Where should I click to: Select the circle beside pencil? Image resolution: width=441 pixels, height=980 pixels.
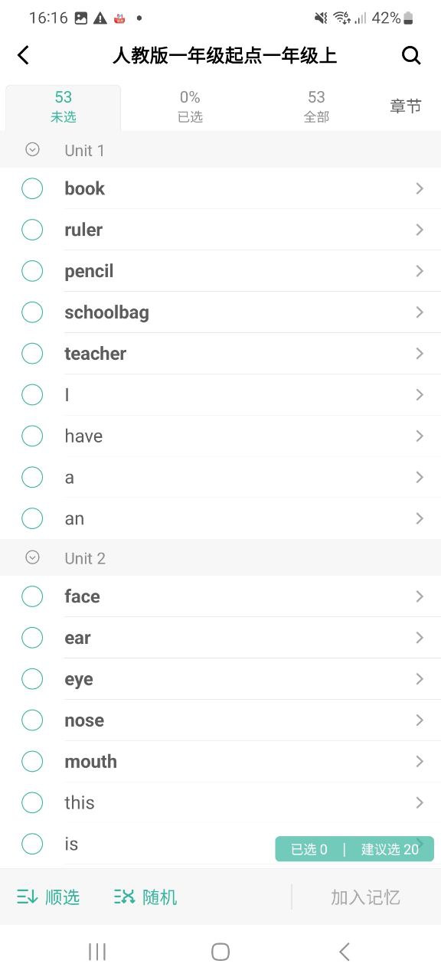[32, 271]
